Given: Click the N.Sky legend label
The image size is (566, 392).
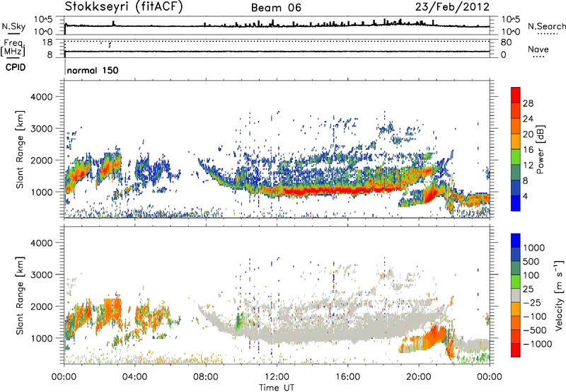Looking at the screenshot, I should click(x=13, y=26).
